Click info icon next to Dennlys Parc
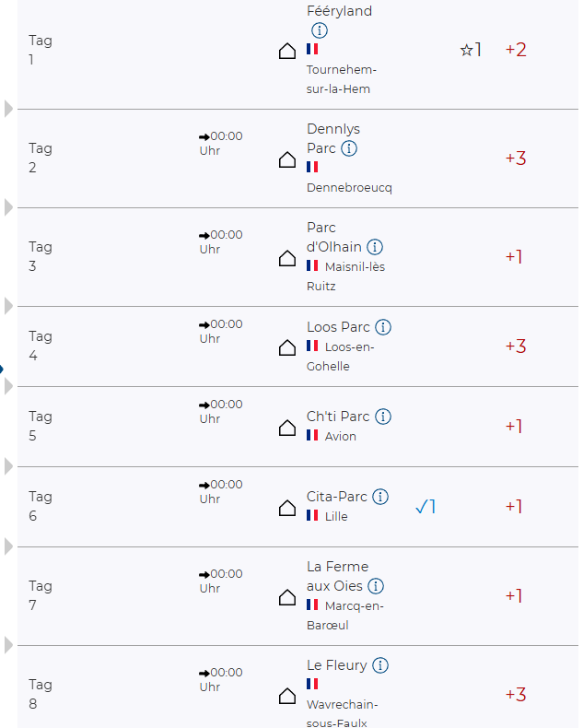Image resolution: width=583 pixels, height=728 pixels. [x=349, y=148]
